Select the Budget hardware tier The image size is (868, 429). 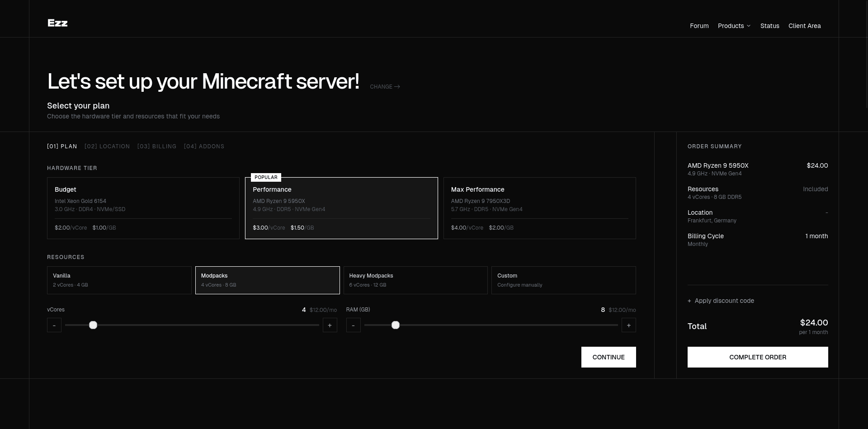[143, 208]
